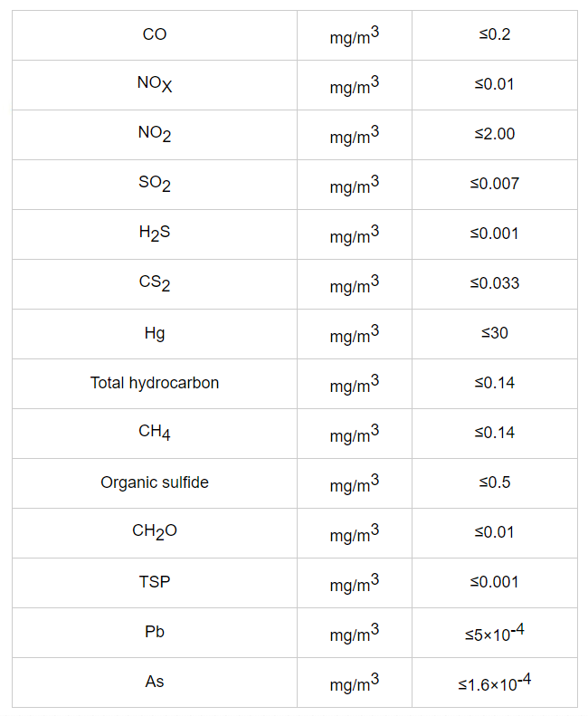
Task: Select the TSP row label
Action: pos(155,582)
